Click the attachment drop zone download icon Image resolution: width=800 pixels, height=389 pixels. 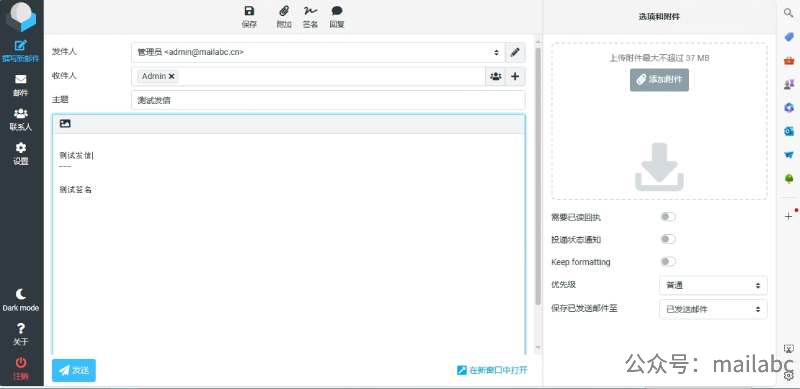659,167
